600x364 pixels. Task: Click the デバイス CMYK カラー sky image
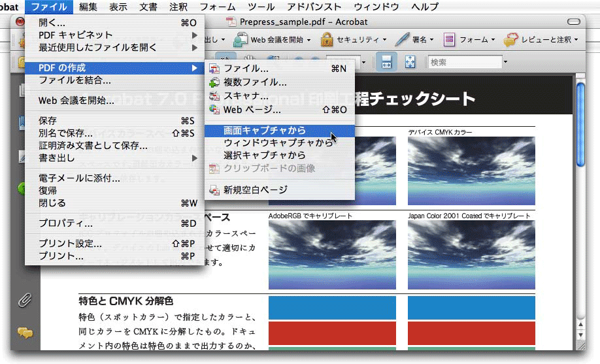tap(471, 171)
